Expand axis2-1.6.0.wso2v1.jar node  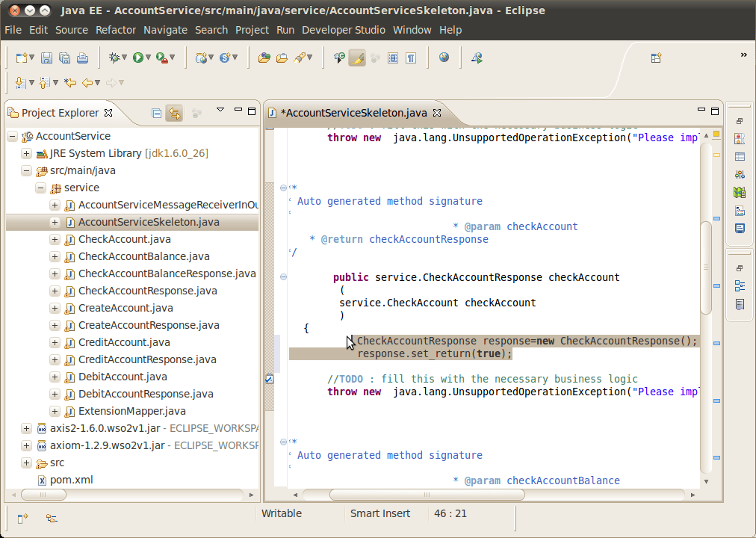click(26, 428)
